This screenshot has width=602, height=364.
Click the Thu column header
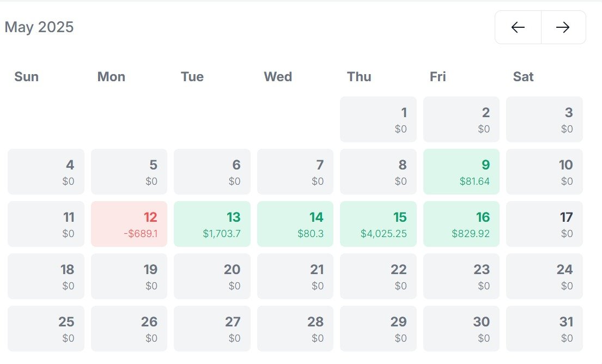pos(359,77)
